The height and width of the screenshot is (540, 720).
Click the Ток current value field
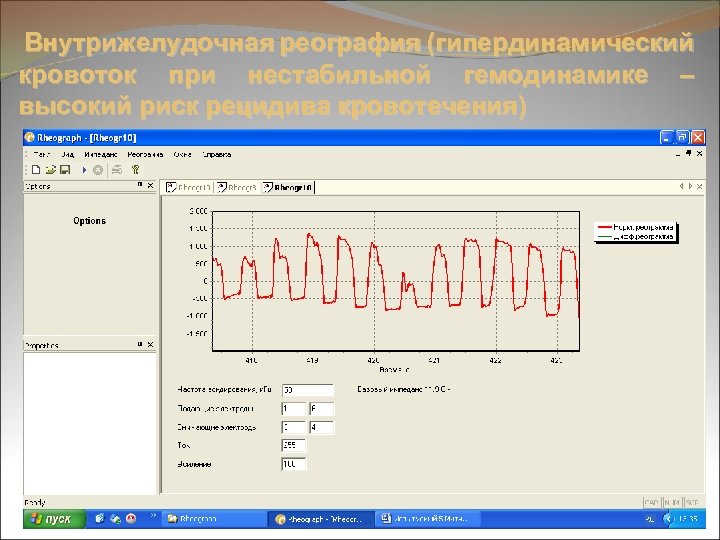pyautogui.click(x=293, y=445)
